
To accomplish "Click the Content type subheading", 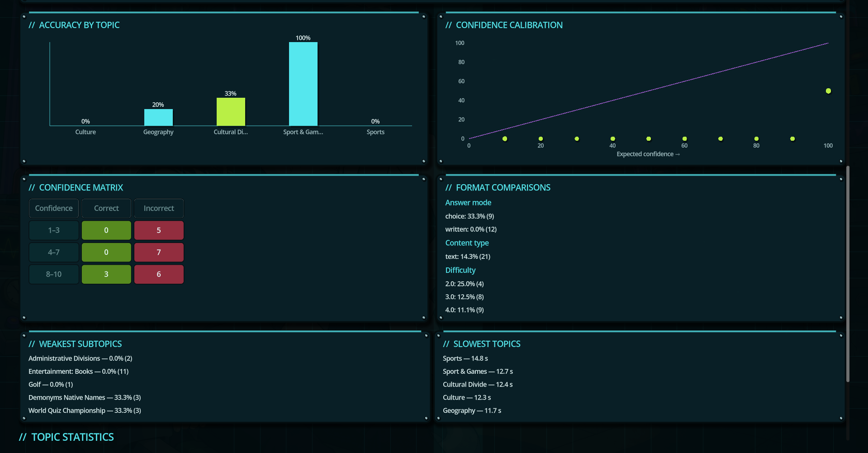I will pyautogui.click(x=467, y=243).
